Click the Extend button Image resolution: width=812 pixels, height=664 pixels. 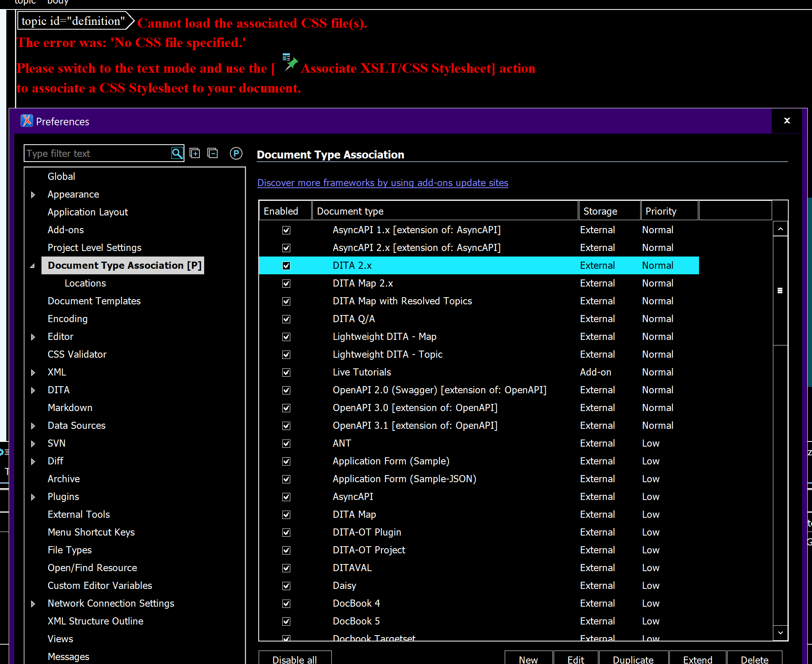[x=697, y=658]
